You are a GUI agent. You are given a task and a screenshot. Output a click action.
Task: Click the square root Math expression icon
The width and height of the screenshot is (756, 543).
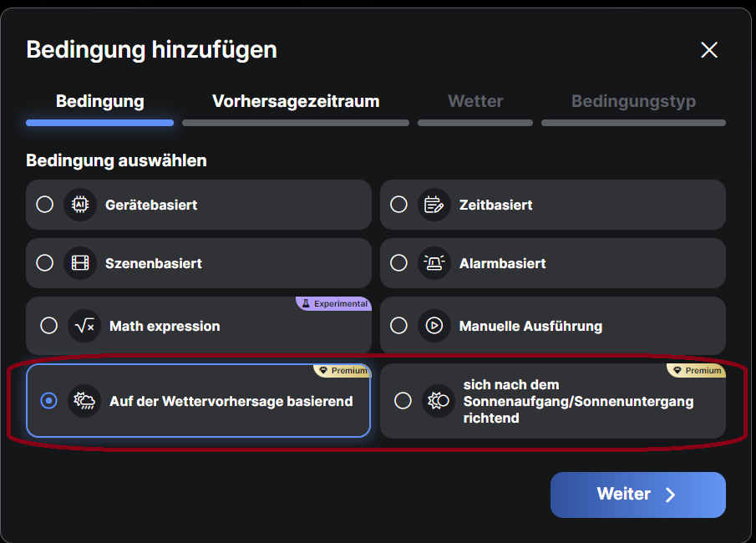[x=84, y=326]
